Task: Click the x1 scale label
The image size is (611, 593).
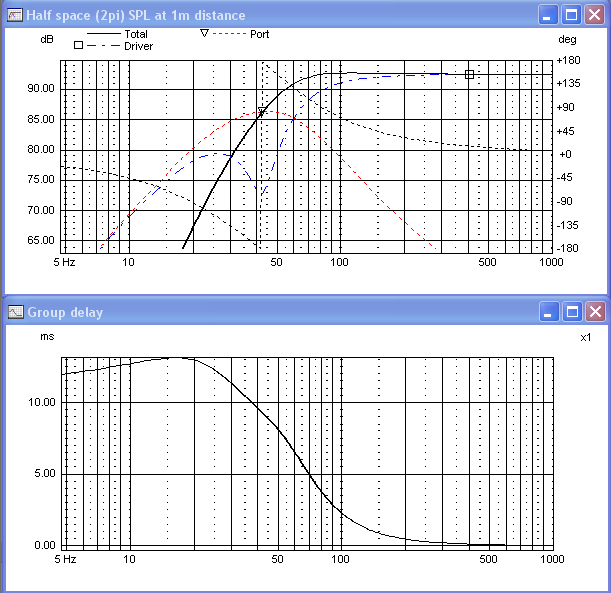Action: coord(586,337)
